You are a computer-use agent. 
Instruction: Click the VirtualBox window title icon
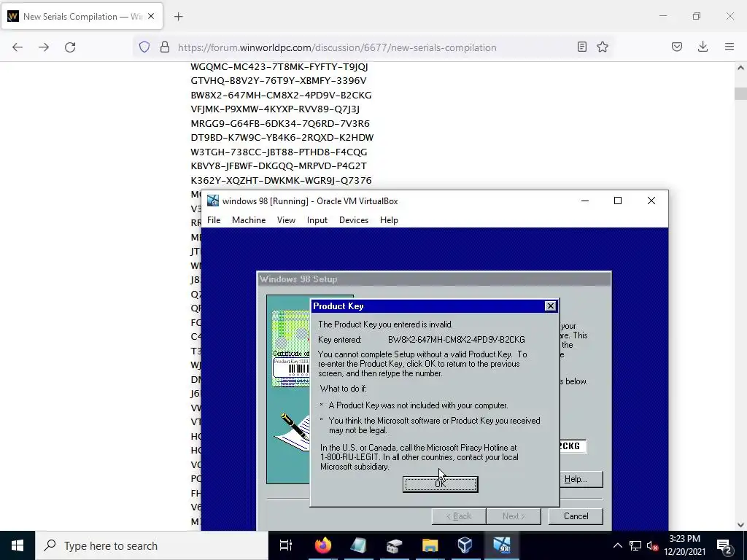coord(213,201)
